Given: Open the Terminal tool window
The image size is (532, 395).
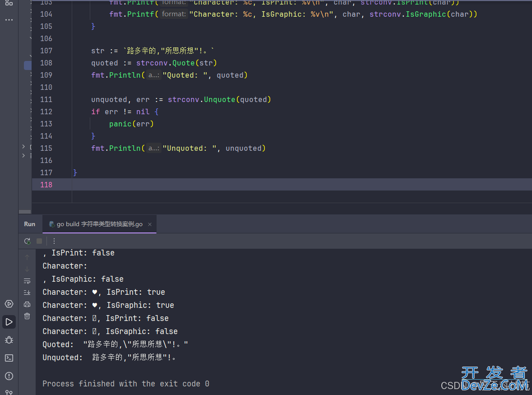Looking at the screenshot, I should (x=9, y=358).
